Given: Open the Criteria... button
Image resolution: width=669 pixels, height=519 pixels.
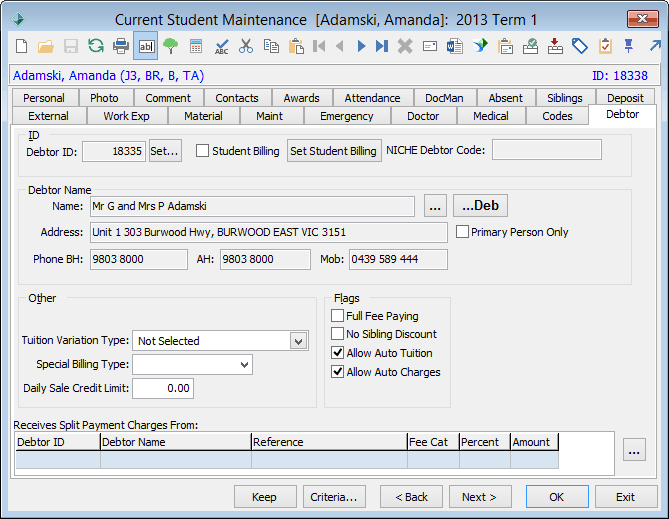Looking at the screenshot, I should (x=334, y=496).
